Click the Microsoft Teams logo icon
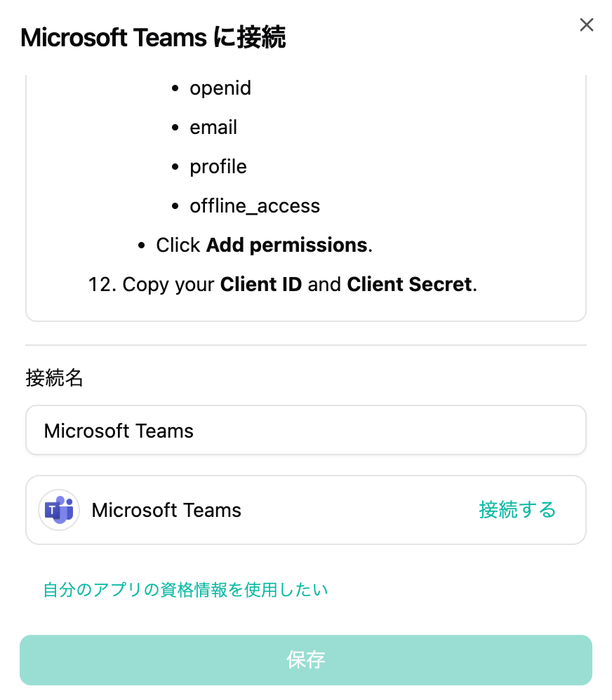Viewport: 612px width, 700px height. (x=59, y=510)
